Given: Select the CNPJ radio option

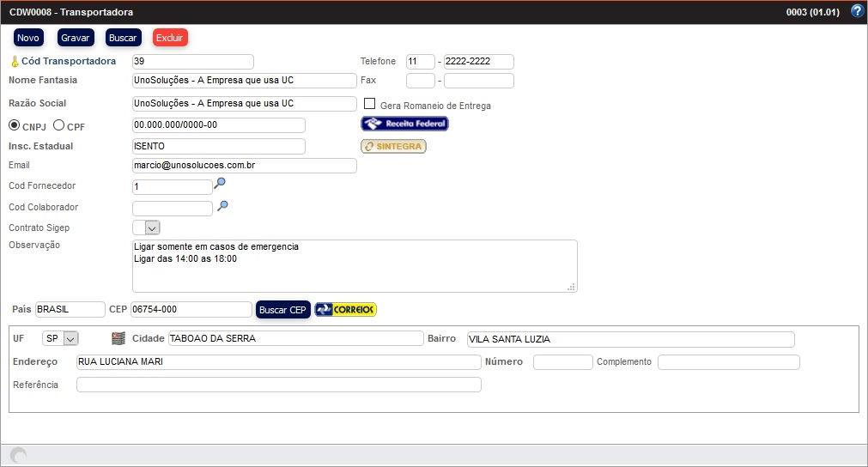Looking at the screenshot, I should click(15, 125).
